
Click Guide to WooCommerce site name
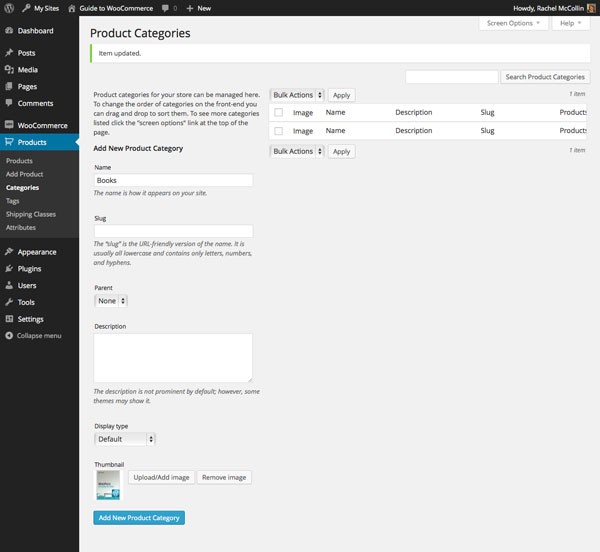(116, 8)
